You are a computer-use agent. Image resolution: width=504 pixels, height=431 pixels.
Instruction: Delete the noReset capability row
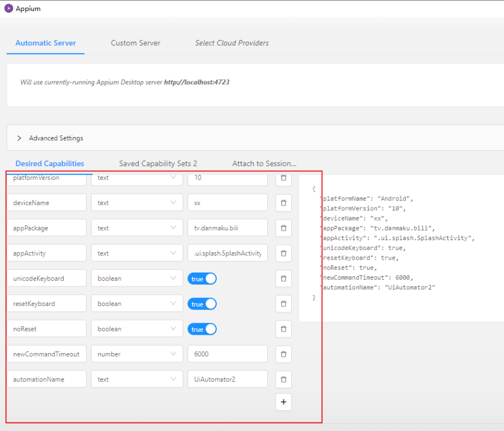tap(283, 329)
